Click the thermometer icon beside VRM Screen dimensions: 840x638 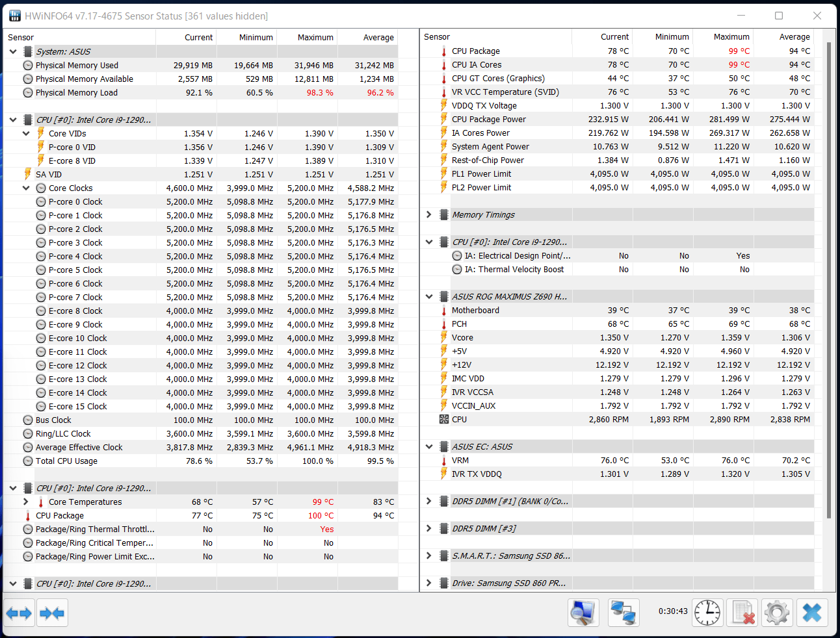coord(444,461)
